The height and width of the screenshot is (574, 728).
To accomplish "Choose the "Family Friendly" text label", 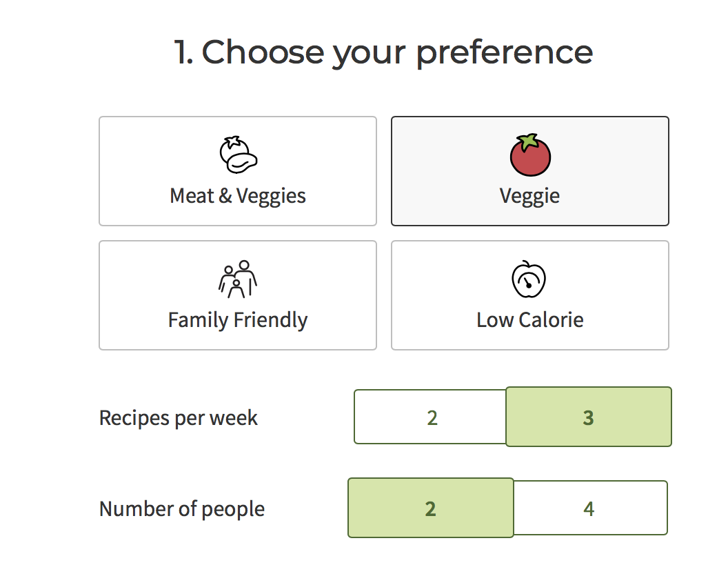I will (x=238, y=320).
